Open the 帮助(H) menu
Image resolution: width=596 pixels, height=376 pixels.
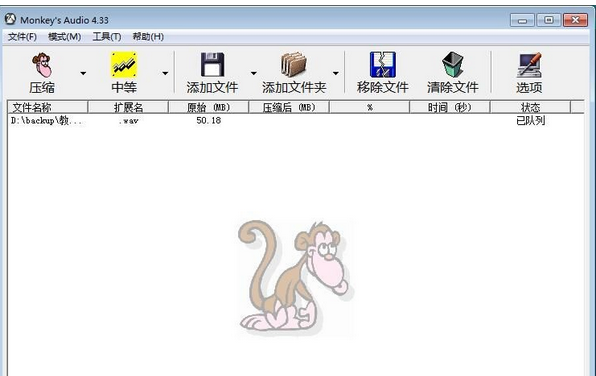[148, 37]
